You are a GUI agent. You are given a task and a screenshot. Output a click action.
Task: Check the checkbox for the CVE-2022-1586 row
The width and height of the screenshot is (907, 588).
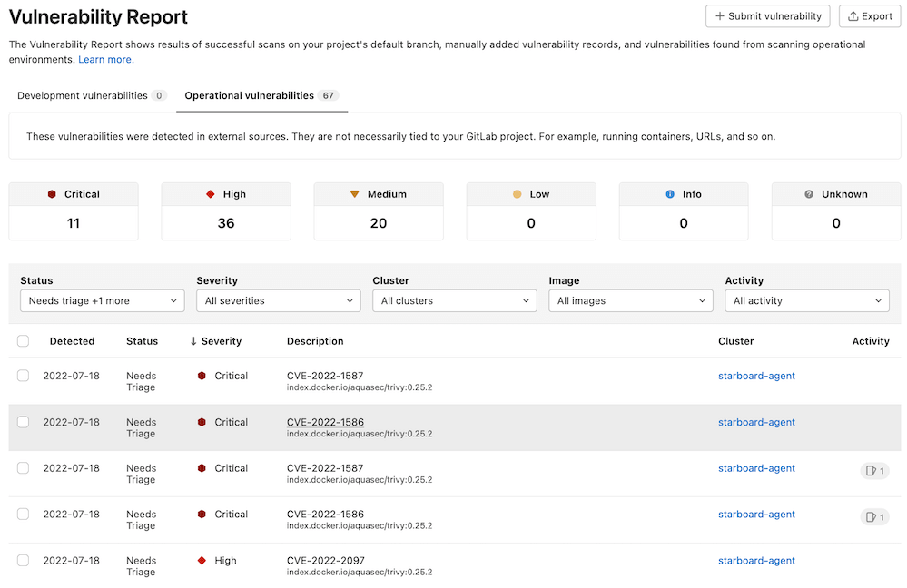coord(23,422)
